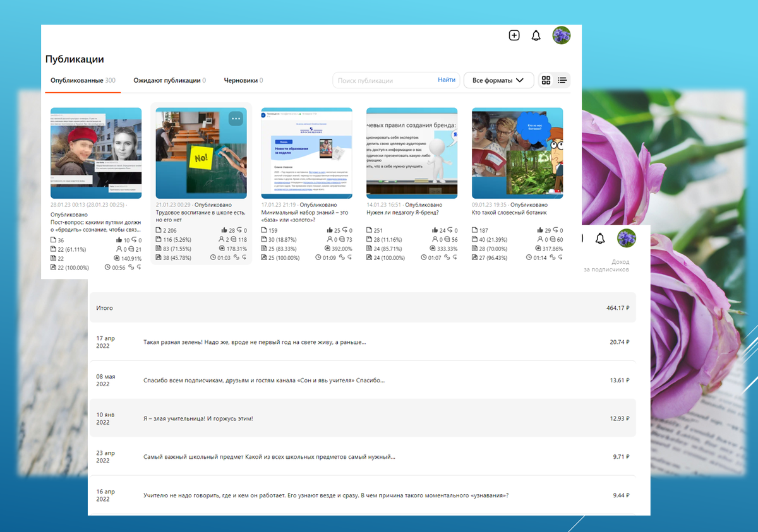This screenshot has width=758, height=532.
Task: Switch to grid view of publications
Action: [x=546, y=80]
